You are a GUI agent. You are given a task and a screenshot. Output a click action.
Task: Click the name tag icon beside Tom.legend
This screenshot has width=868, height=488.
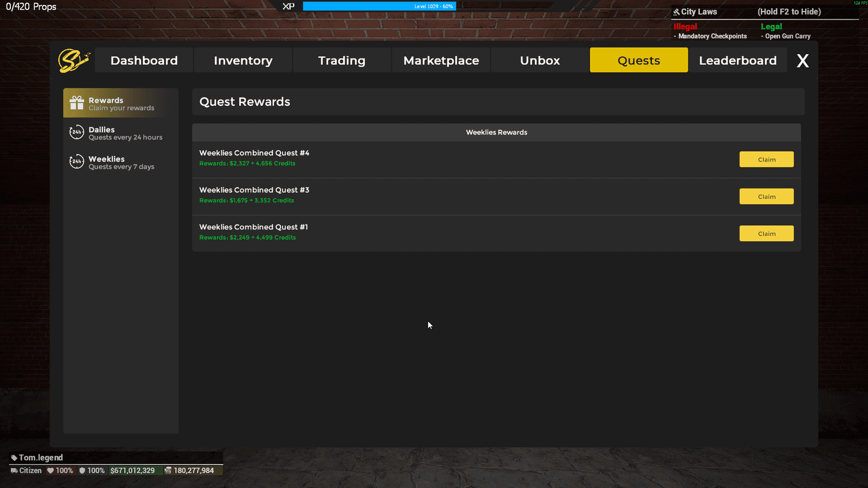coord(14,458)
